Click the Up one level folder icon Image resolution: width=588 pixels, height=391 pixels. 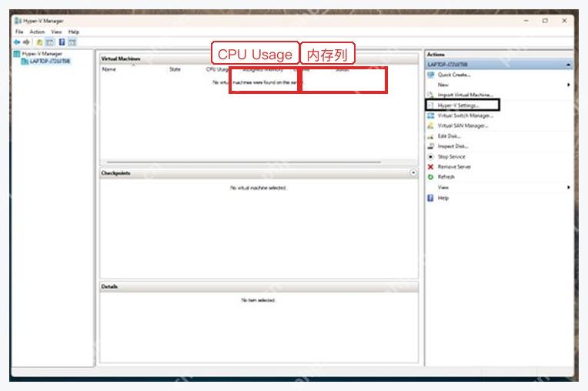click(39, 42)
